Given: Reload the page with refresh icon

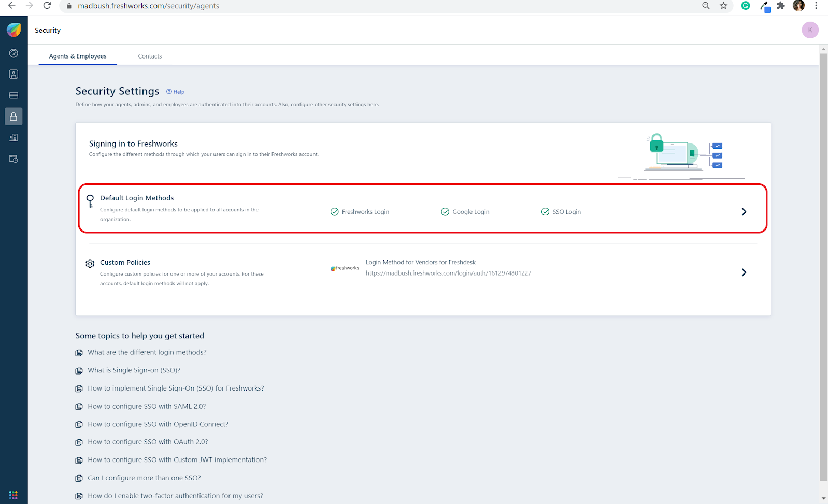Looking at the screenshot, I should pos(47,6).
